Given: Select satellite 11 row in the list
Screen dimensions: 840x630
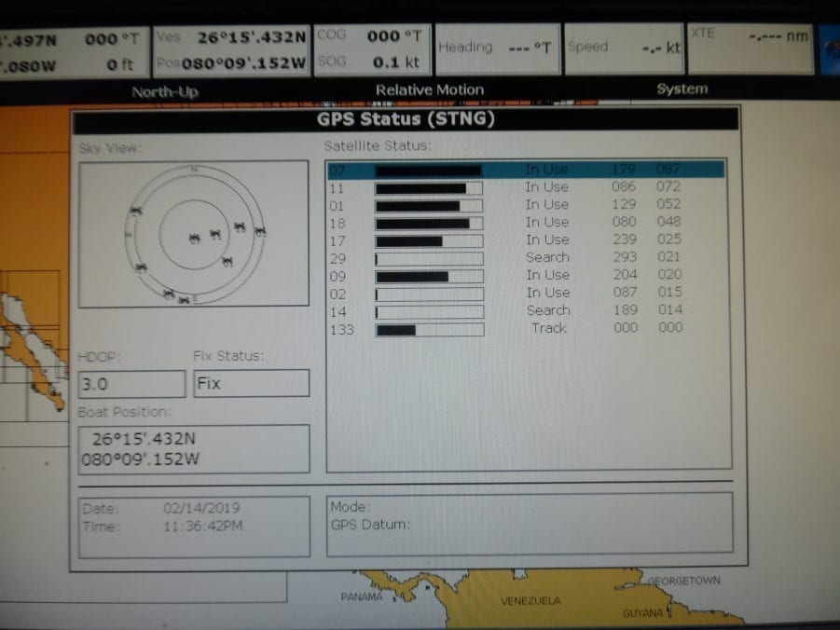Looking at the screenshot, I should 526,187.
